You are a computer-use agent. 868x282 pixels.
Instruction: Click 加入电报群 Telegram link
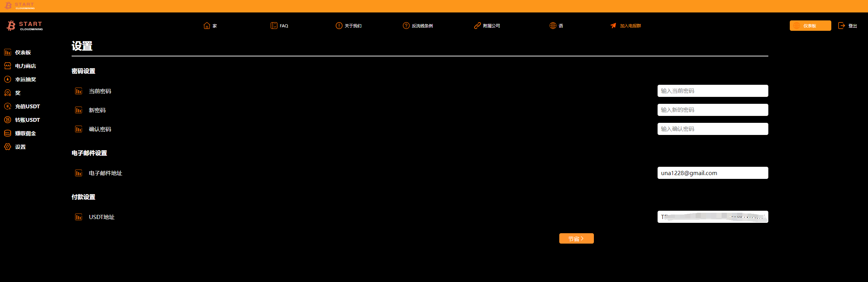click(x=625, y=26)
